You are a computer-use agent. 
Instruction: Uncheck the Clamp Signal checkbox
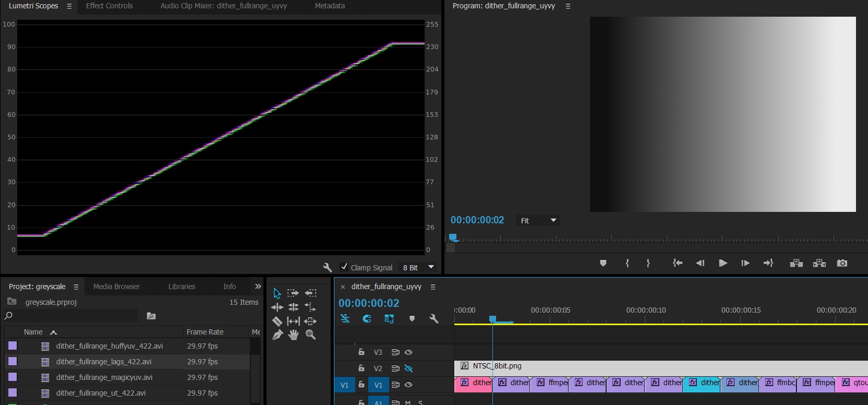pyautogui.click(x=344, y=267)
